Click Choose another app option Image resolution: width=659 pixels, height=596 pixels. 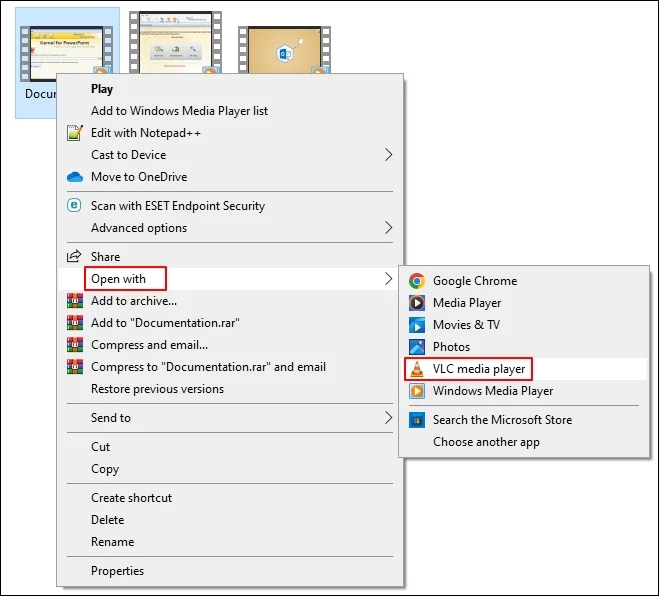486,442
